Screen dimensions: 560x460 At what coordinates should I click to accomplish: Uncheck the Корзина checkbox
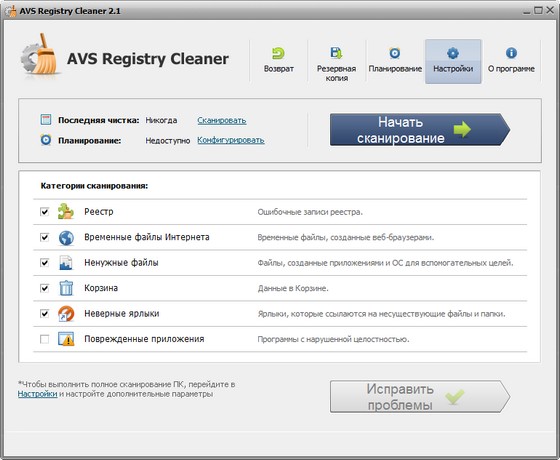click(x=44, y=288)
